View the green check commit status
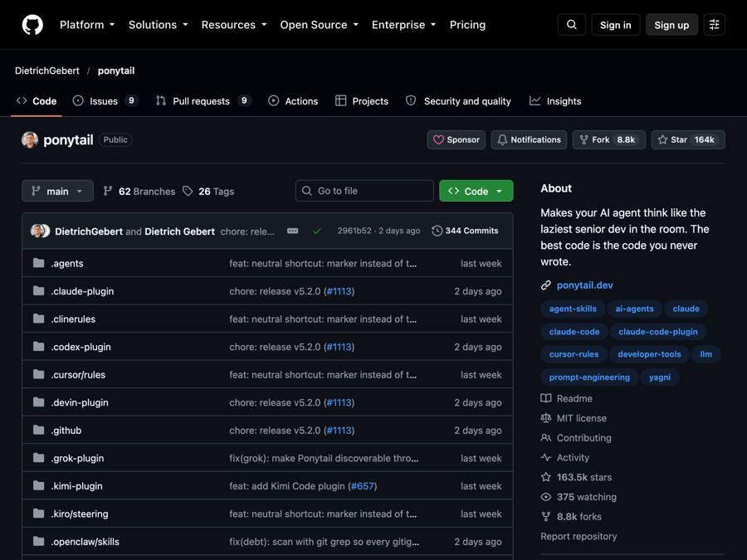747x560 pixels. click(x=317, y=231)
